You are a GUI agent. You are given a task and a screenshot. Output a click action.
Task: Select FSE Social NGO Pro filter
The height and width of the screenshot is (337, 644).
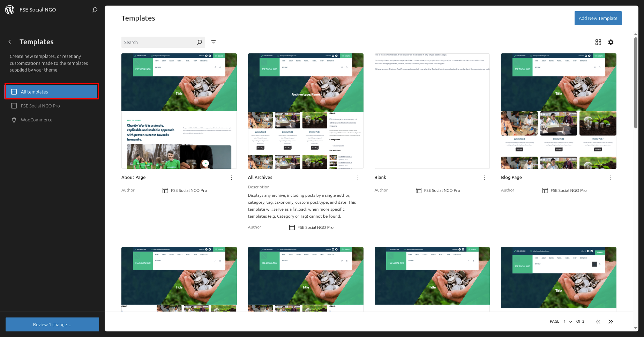pyautogui.click(x=52, y=106)
